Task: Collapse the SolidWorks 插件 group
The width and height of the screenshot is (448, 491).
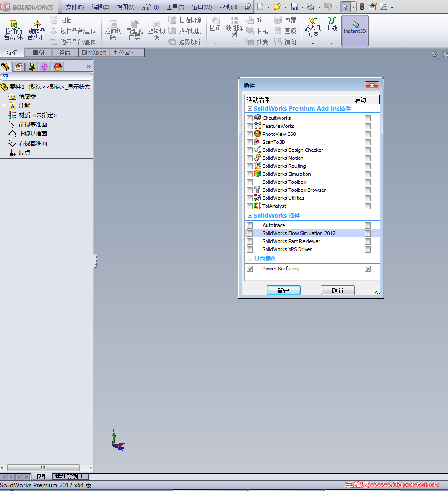Action: click(x=250, y=216)
